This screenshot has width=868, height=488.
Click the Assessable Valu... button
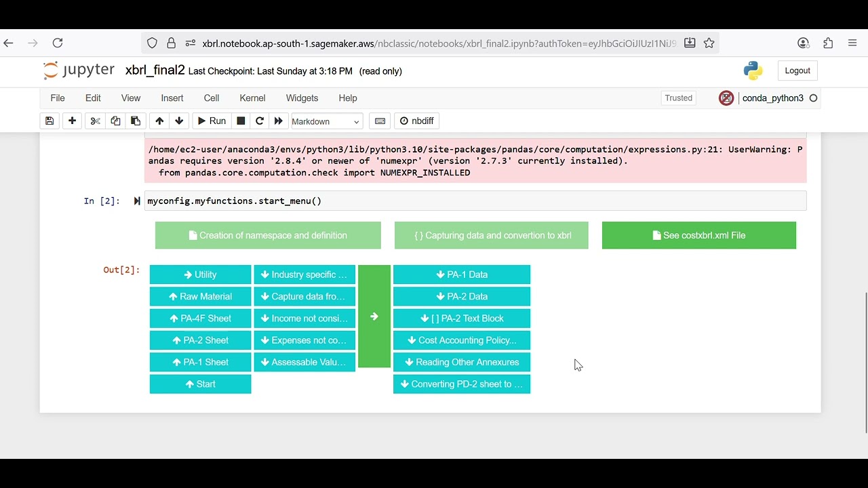pos(304,362)
